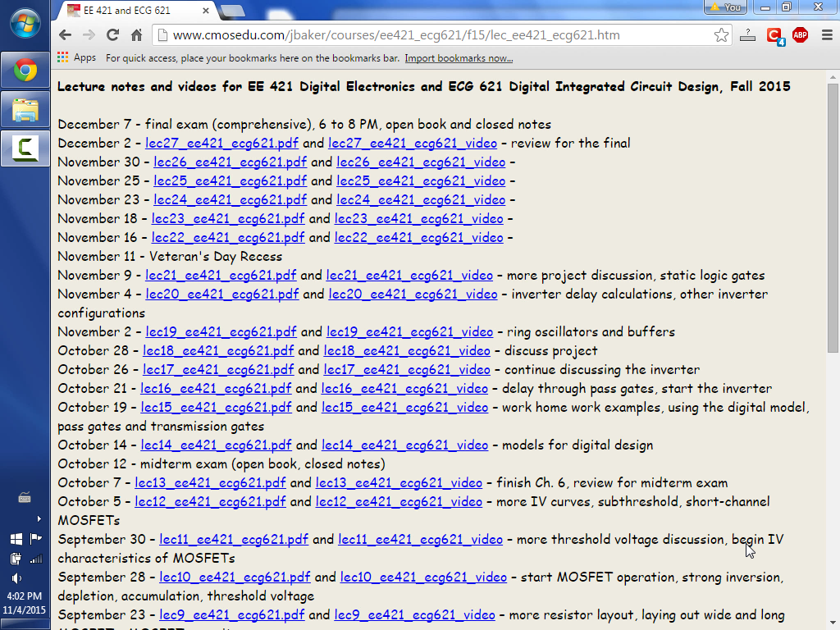This screenshot has width=840, height=630.
Task: Open lec20_ee421_ecg621_video link
Action: click(x=413, y=294)
